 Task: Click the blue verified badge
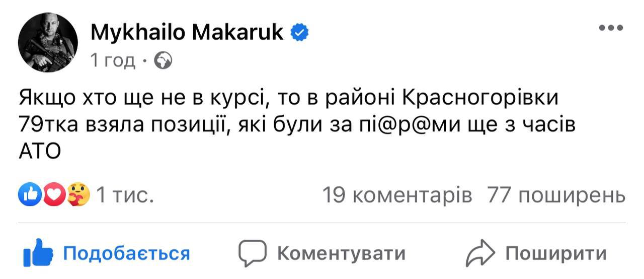300,33
